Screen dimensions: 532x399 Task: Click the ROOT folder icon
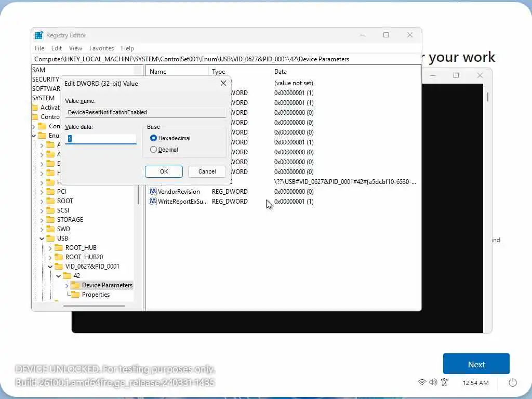tap(50, 201)
